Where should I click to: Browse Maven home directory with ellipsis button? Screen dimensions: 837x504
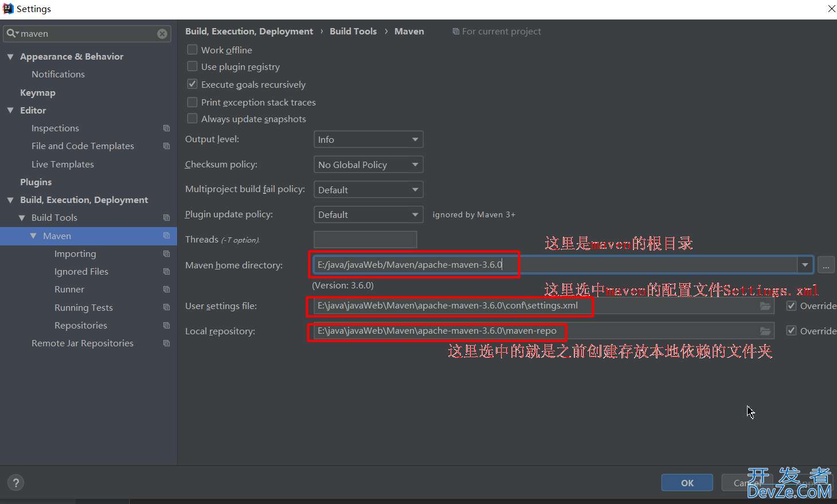click(x=826, y=265)
